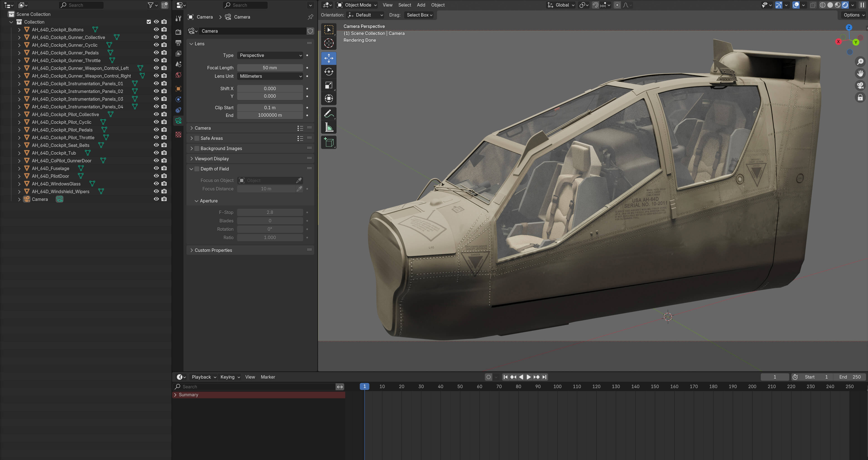Select the Scale tool
The width and height of the screenshot is (868, 460).
click(x=328, y=85)
